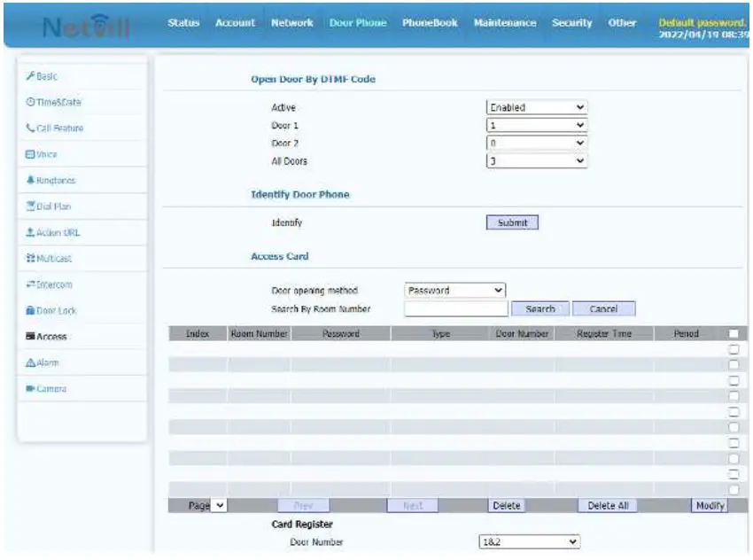Click the Prev page button
The height and width of the screenshot is (560, 753).
click(x=304, y=505)
